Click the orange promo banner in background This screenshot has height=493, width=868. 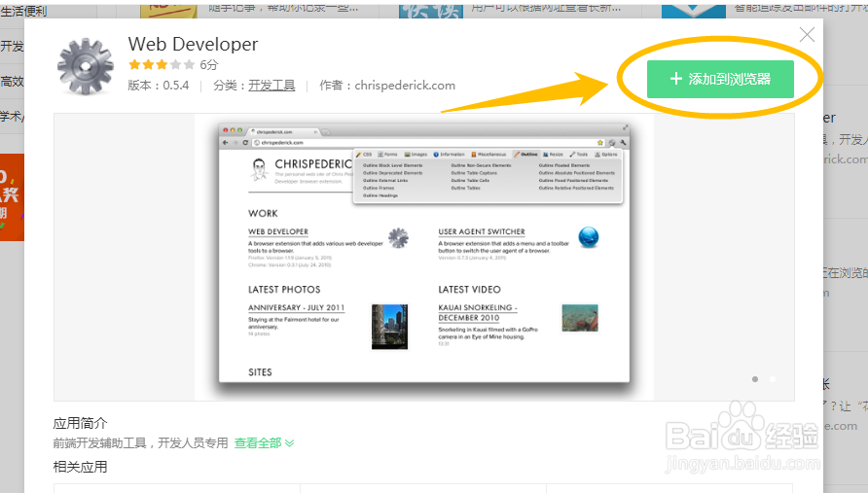(13, 197)
